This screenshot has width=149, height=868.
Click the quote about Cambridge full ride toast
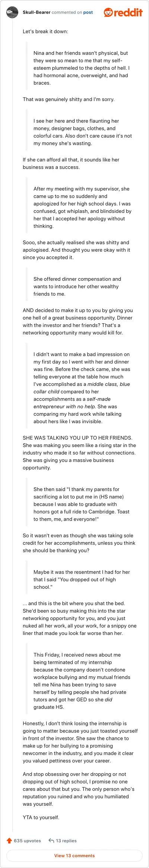tap(81, 504)
